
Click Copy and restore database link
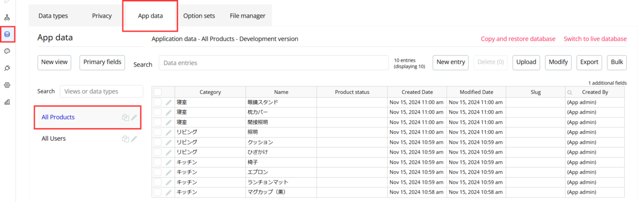tap(518, 39)
